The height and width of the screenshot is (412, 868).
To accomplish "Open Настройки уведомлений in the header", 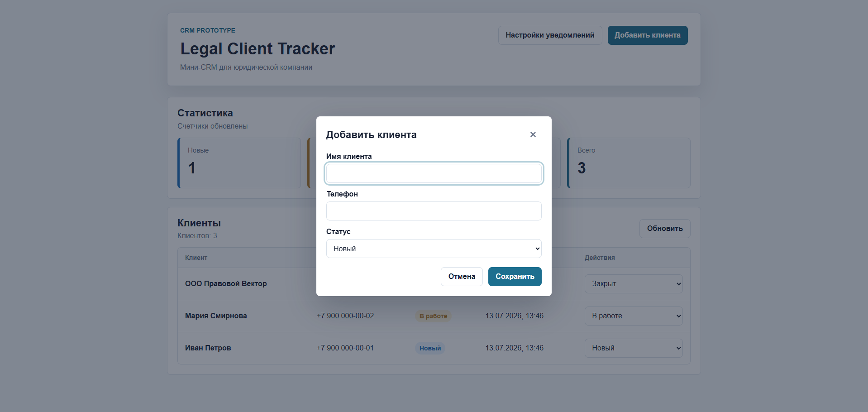I will click(x=550, y=35).
